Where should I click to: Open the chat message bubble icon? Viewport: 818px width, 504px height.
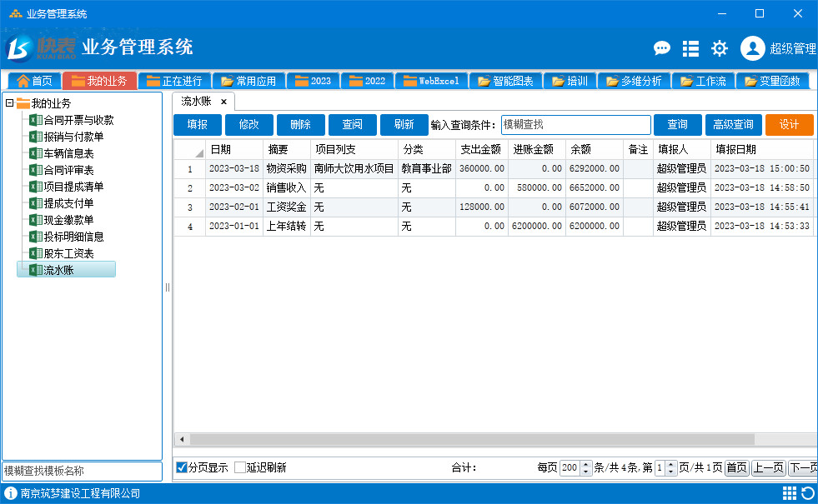(x=662, y=48)
